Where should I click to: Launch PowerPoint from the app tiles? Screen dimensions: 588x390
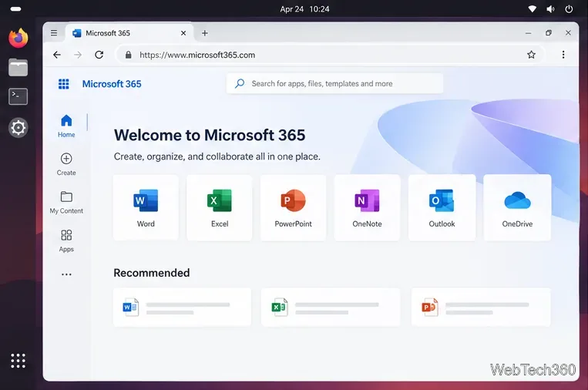pos(294,207)
